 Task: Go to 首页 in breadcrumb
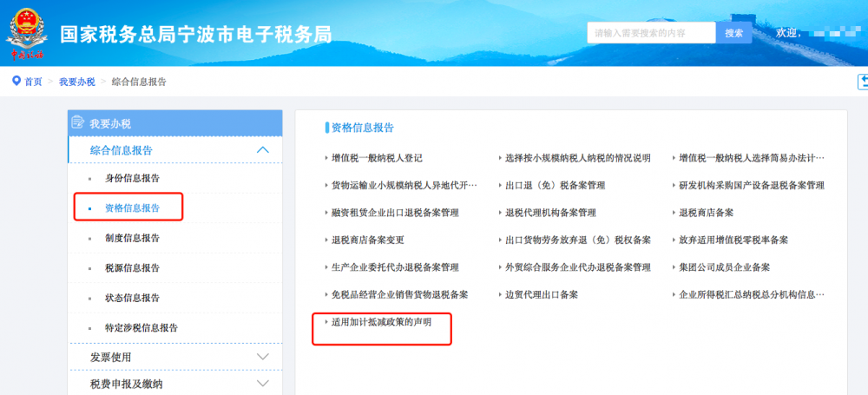coord(33,82)
